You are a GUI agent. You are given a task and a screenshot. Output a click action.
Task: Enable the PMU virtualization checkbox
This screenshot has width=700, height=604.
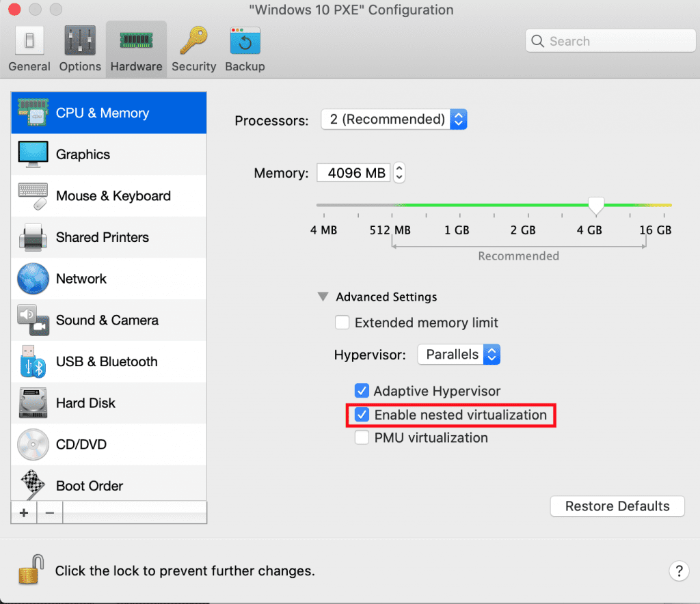tap(362, 438)
